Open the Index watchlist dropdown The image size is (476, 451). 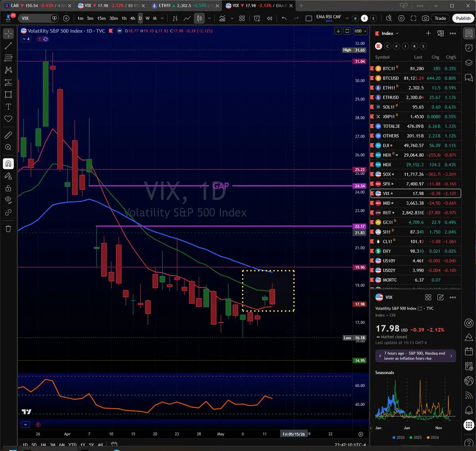[x=390, y=33]
